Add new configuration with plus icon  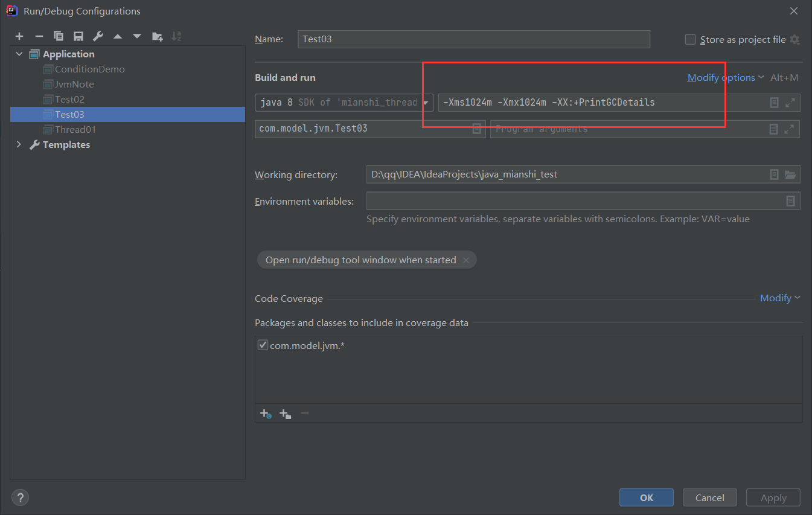tap(19, 36)
